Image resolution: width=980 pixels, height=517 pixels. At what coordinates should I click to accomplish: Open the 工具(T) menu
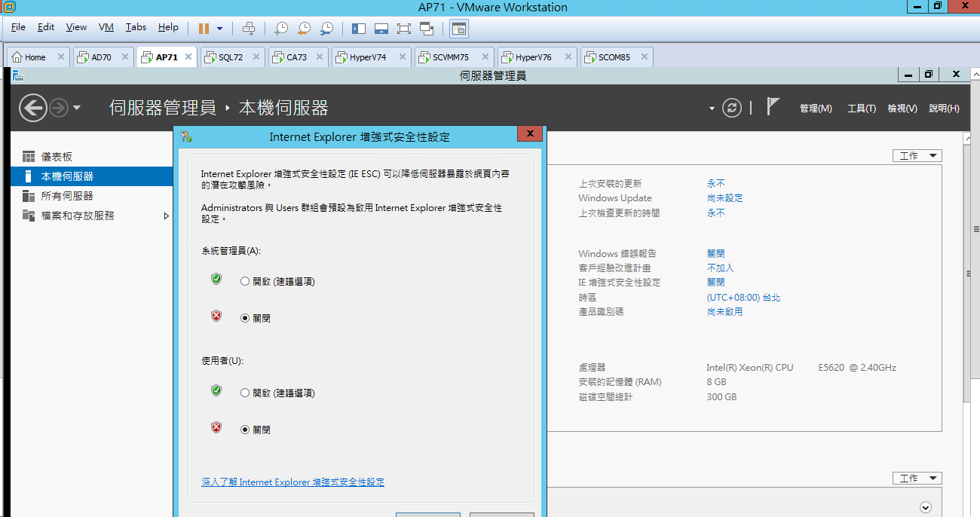862,109
